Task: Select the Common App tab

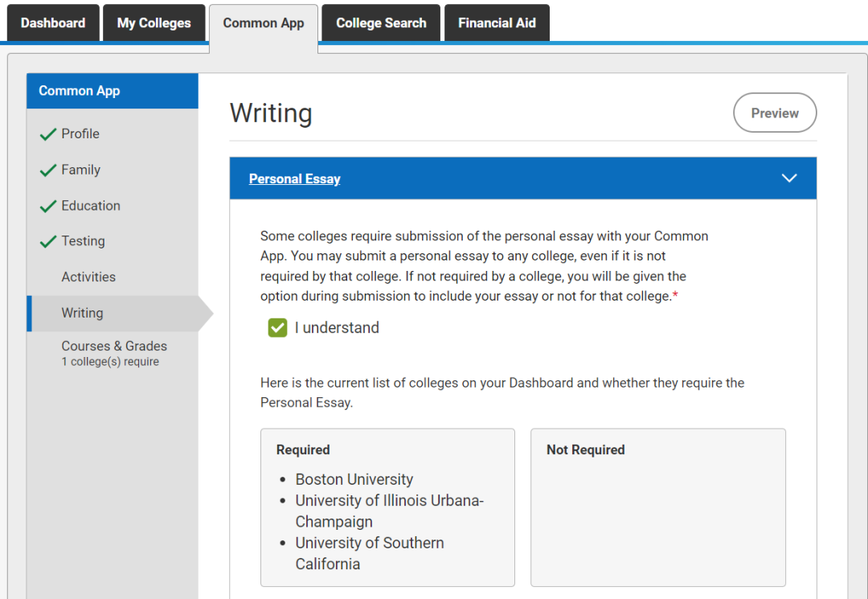Action: pos(263,23)
